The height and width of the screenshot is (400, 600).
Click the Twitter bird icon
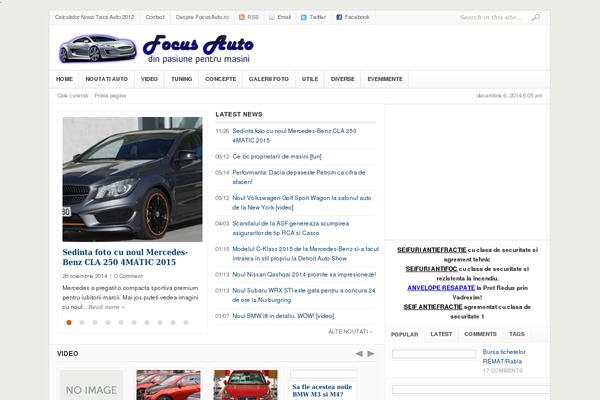(x=303, y=17)
